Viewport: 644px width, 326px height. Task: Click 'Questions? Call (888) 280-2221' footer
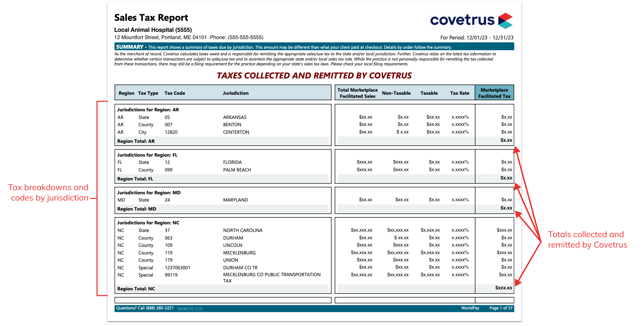click(145, 308)
